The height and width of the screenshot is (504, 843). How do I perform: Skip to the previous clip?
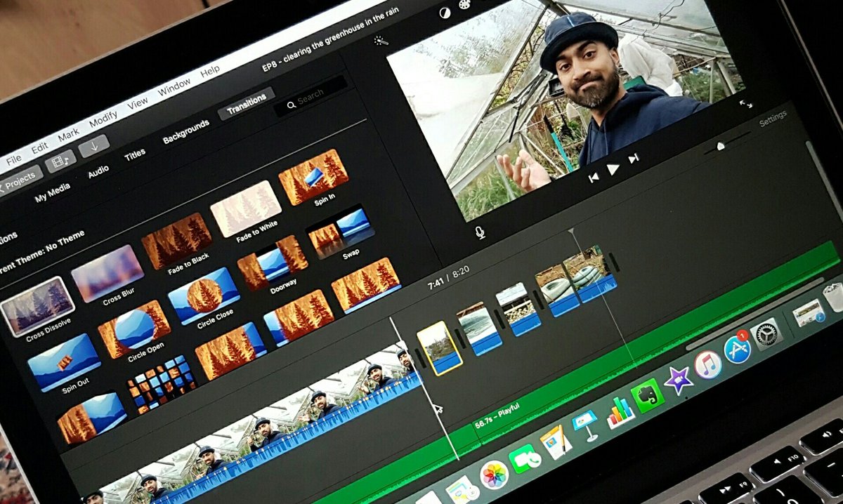point(594,178)
